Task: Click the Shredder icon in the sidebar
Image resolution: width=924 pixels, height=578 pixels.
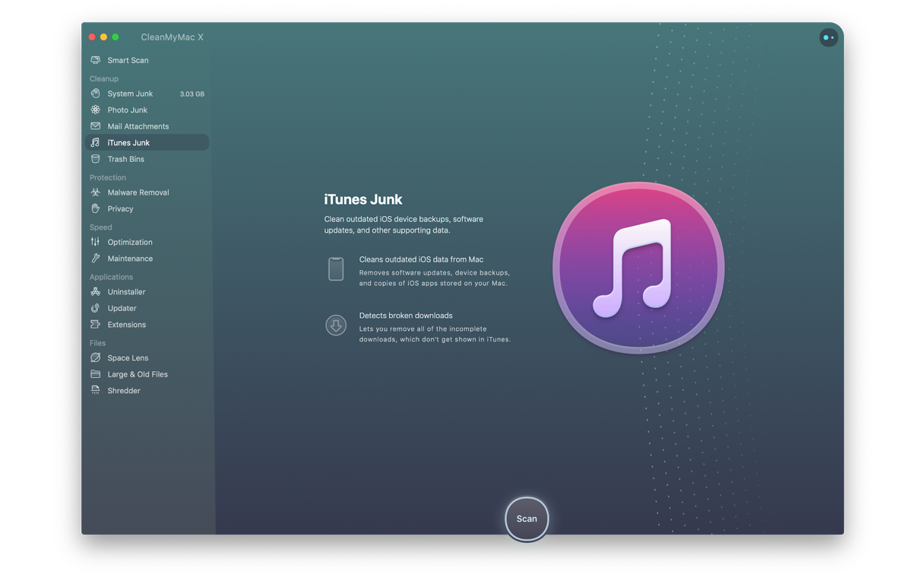Action: [x=95, y=390]
